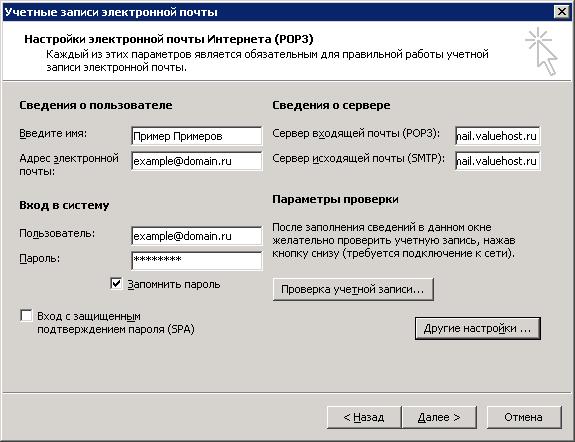The height and width of the screenshot is (442, 575).
Task: Focus the outgoing SMTP server field
Action: click(x=498, y=161)
